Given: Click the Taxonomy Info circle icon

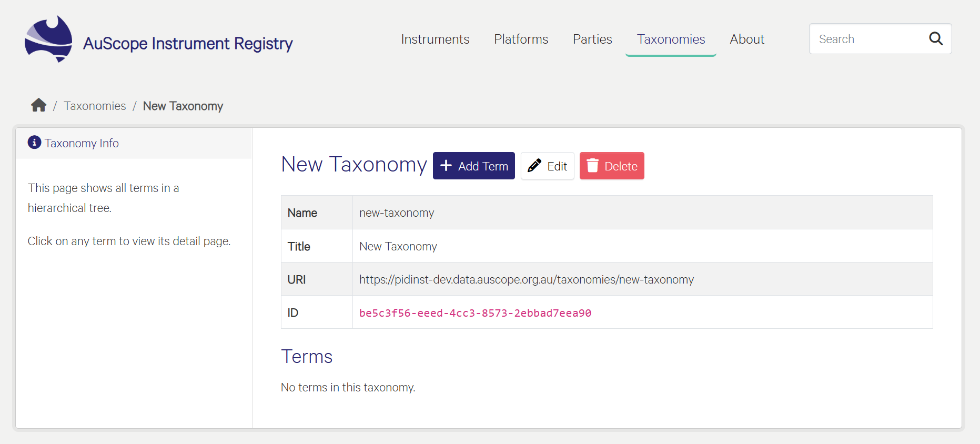Looking at the screenshot, I should (x=34, y=142).
